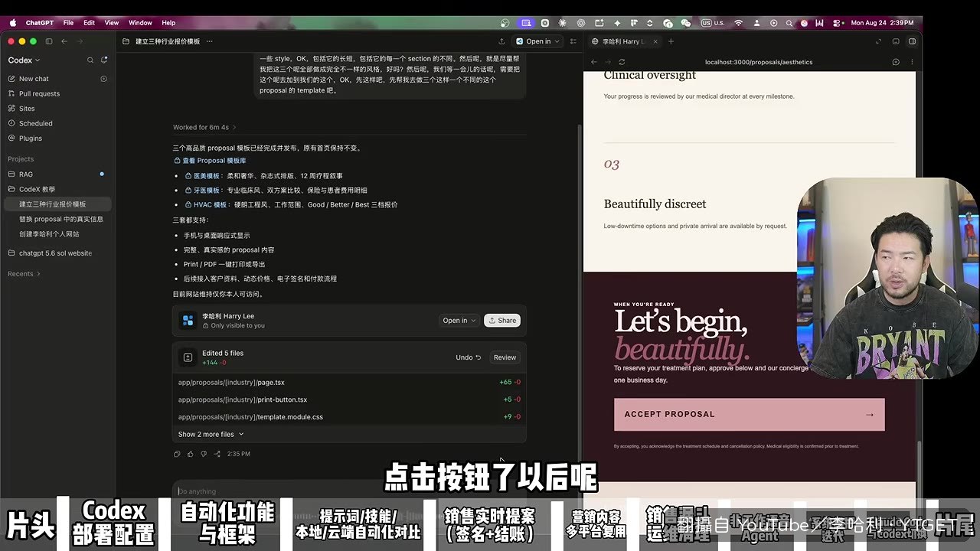Viewport: 980px width, 551px height.
Task: Open the RAG project in sidebar
Action: [x=57, y=174]
